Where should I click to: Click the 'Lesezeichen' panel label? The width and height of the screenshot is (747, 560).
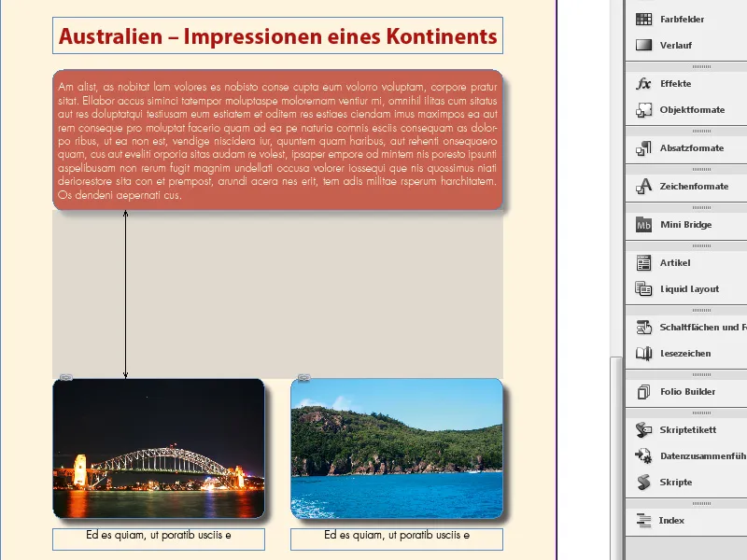685,354
